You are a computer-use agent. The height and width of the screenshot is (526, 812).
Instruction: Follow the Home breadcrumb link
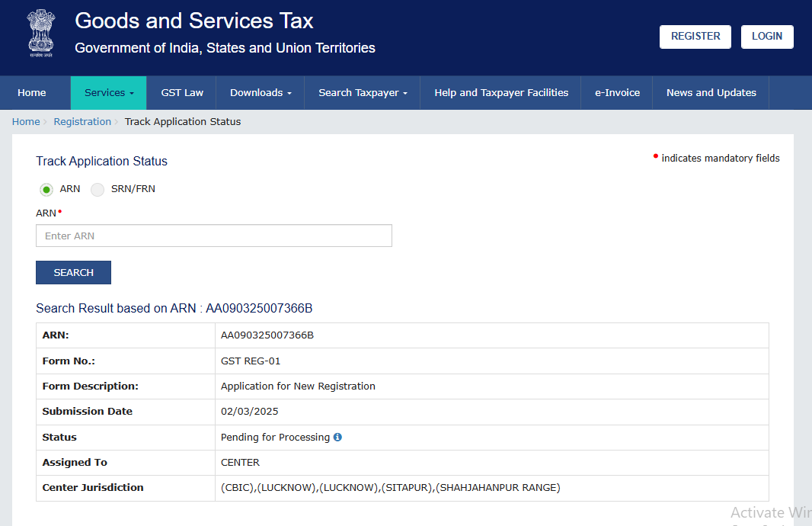(26, 122)
